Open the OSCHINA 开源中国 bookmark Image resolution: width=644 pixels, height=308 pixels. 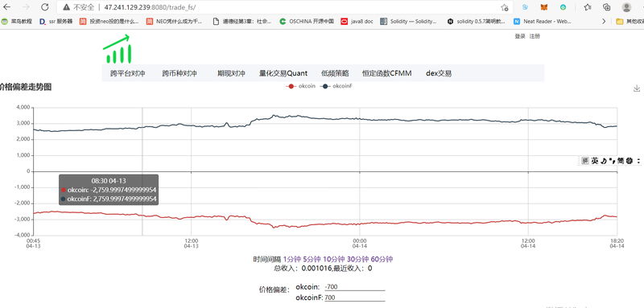(x=307, y=22)
